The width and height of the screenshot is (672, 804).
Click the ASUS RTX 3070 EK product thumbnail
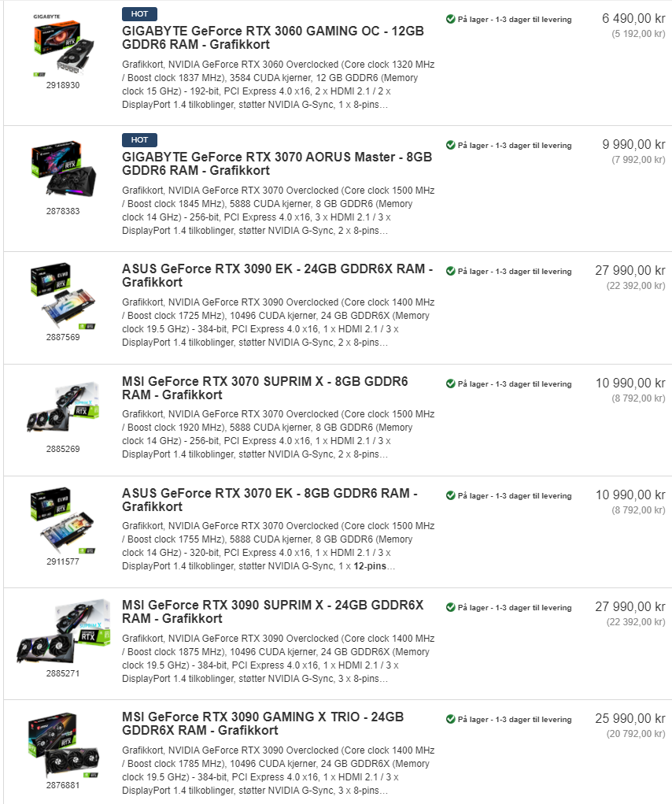pos(63,521)
